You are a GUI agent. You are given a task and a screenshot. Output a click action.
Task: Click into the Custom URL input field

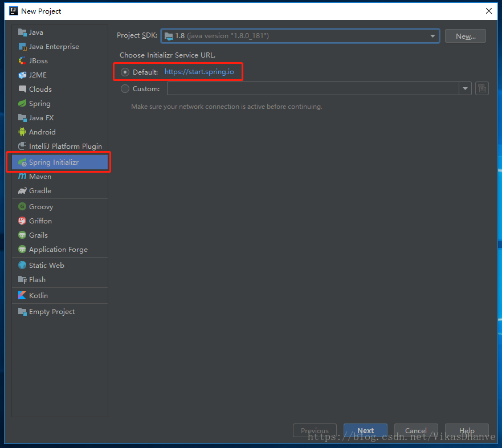point(313,89)
